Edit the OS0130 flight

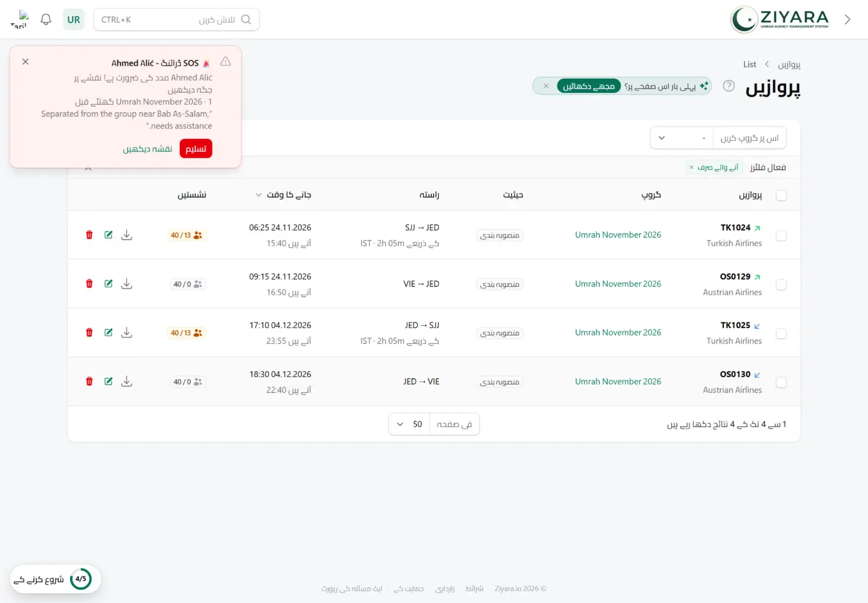(x=108, y=382)
